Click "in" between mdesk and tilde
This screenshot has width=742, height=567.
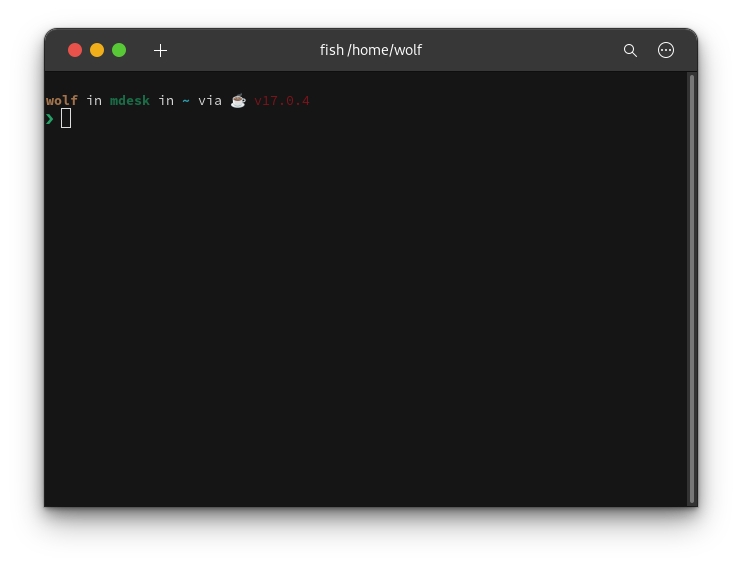(166, 100)
